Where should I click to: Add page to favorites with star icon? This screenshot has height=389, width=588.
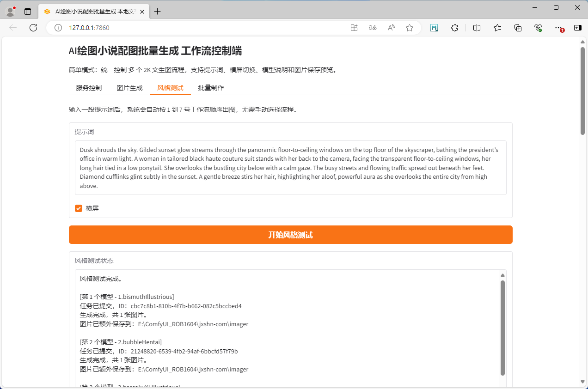point(410,28)
